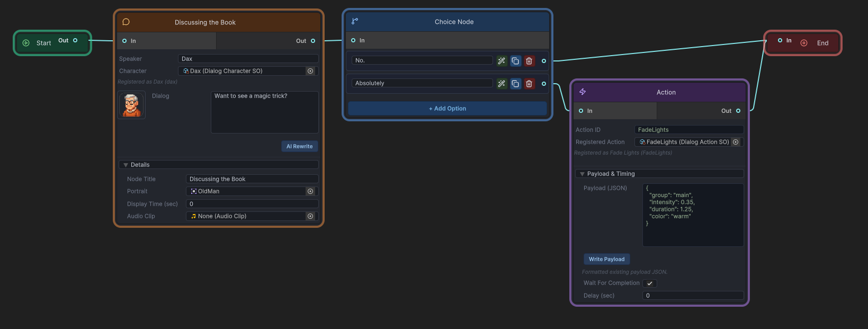Select the Choice Node header
The width and height of the screenshot is (868, 329).
point(448,22)
